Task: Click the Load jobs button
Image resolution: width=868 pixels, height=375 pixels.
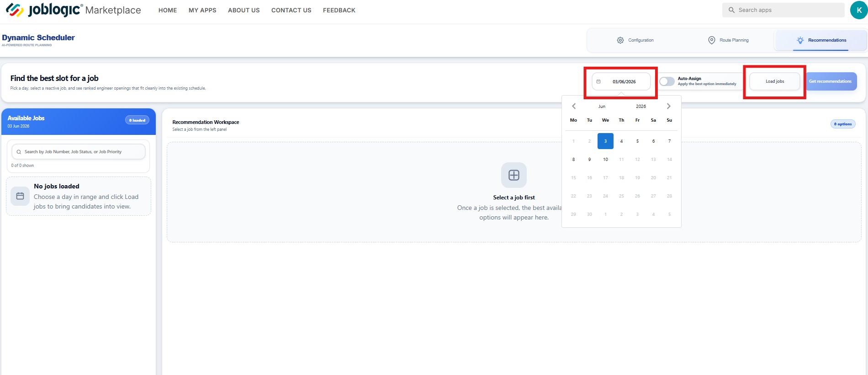Action: click(x=775, y=81)
